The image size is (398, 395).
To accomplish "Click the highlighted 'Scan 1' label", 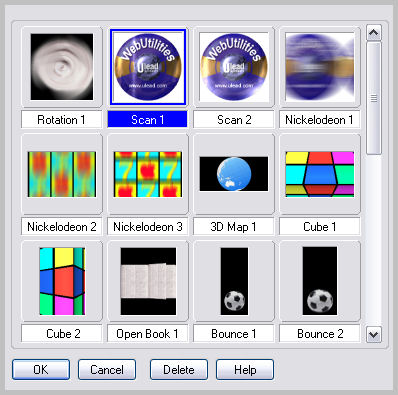I will tap(148, 120).
